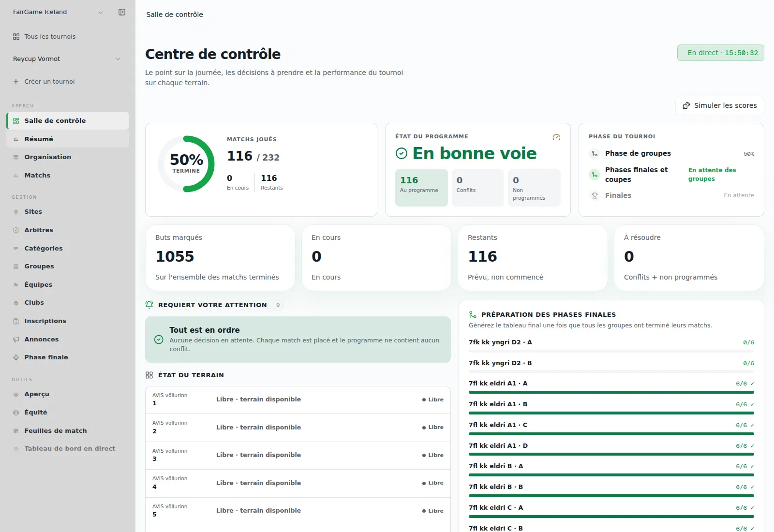Click the 7fl kk eldri A1 · A progress bar

pos(611,392)
